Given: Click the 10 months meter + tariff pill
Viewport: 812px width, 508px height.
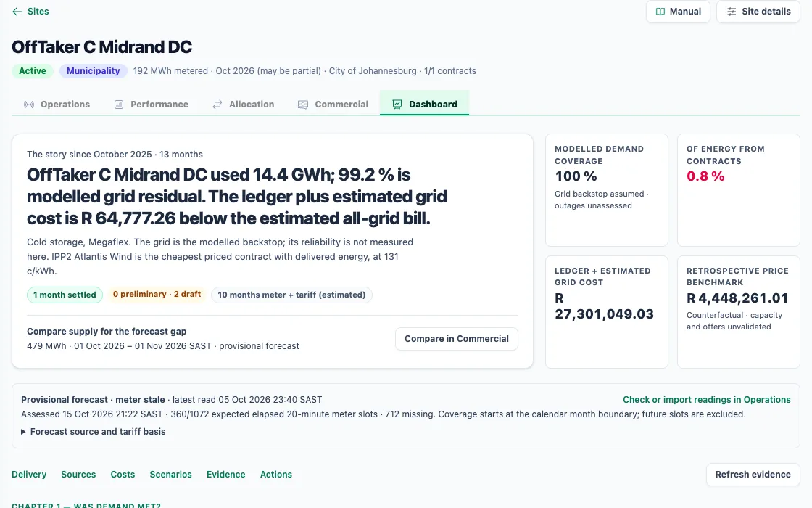Looking at the screenshot, I should click(x=291, y=295).
